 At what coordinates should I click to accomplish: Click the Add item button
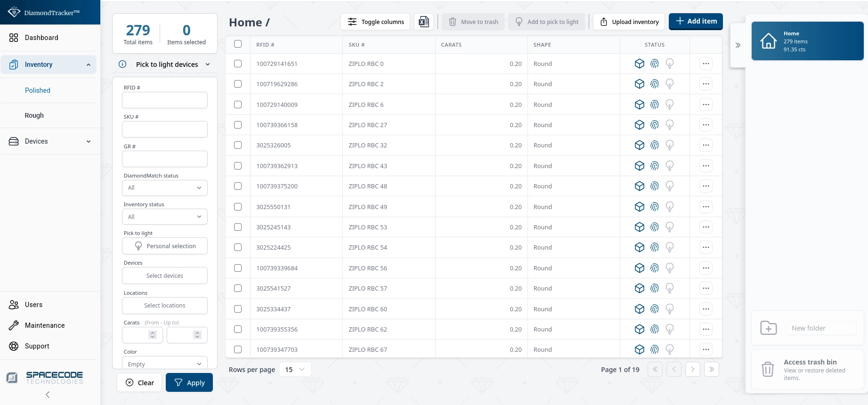point(696,21)
